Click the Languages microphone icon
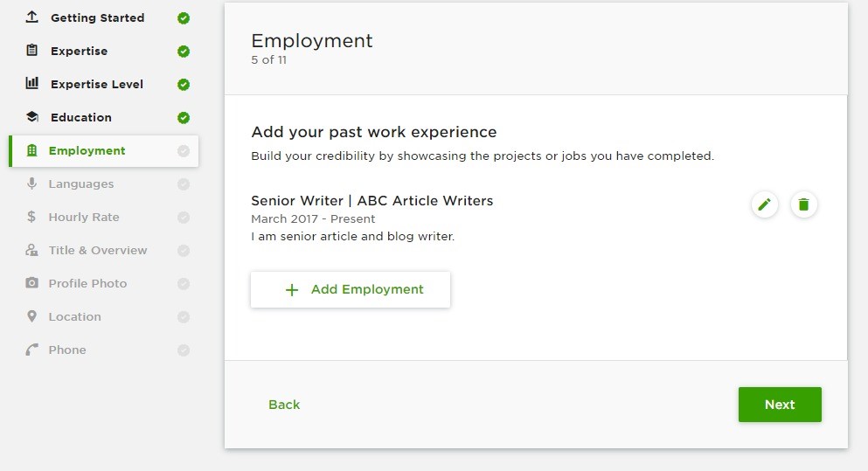Image resolution: width=868 pixels, height=471 pixels. pos(32,184)
